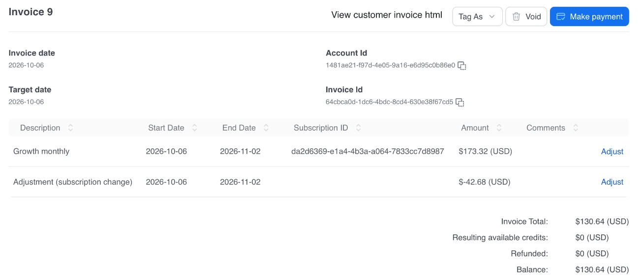Open the Tag As dropdown
644x276 pixels.
tap(477, 16)
